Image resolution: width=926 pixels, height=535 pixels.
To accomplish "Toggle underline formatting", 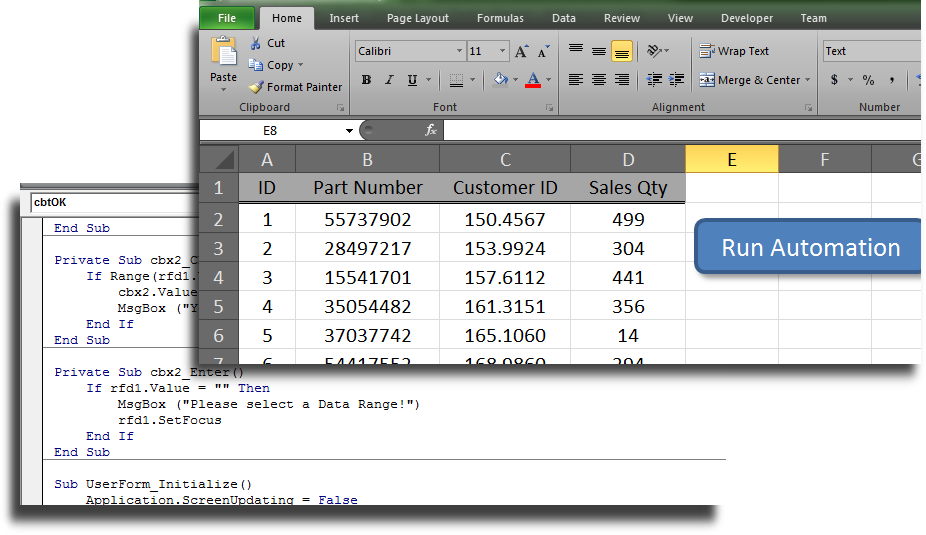I will (x=412, y=80).
